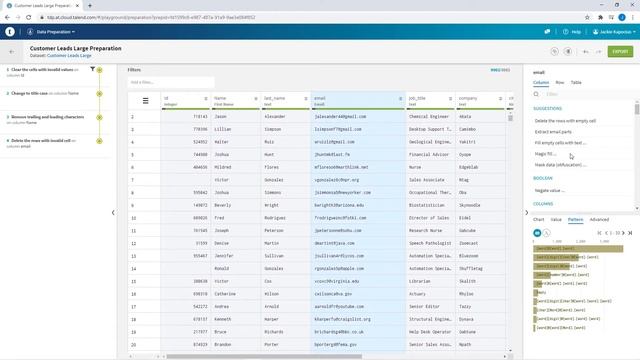
Task: Open the browser profile avatar
Action: pyautogui.click(x=622, y=17)
